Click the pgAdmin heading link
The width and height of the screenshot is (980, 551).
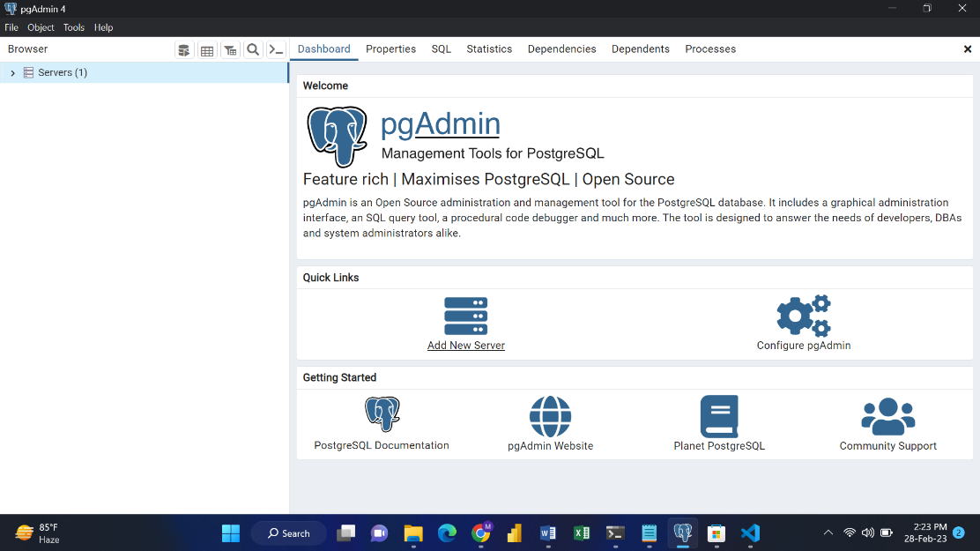point(441,123)
